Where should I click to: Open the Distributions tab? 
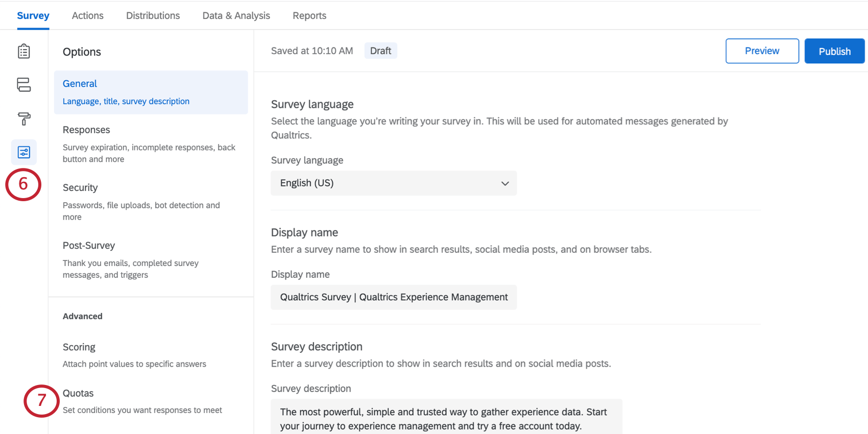pyautogui.click(x=153, y=15)
